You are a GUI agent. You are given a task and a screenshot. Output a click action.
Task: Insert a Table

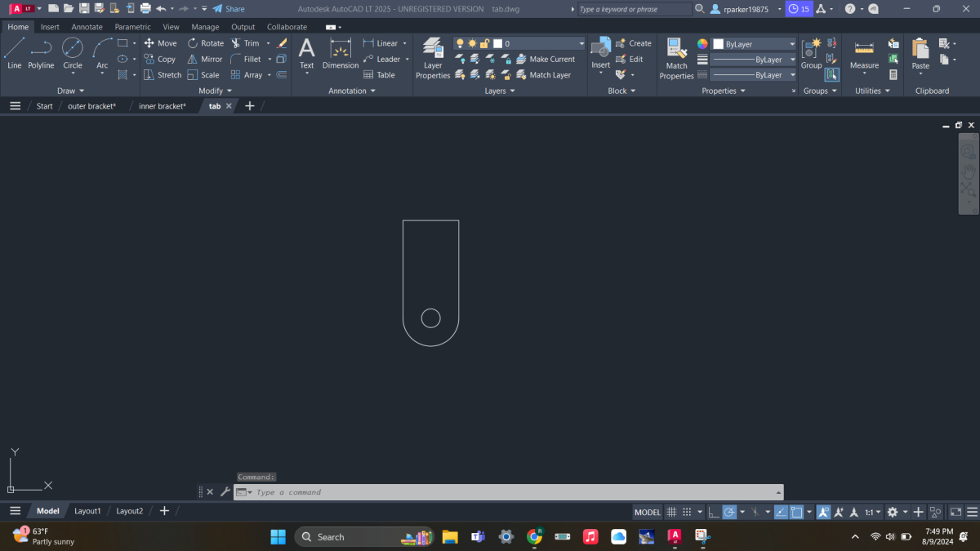tap(379, 74)
